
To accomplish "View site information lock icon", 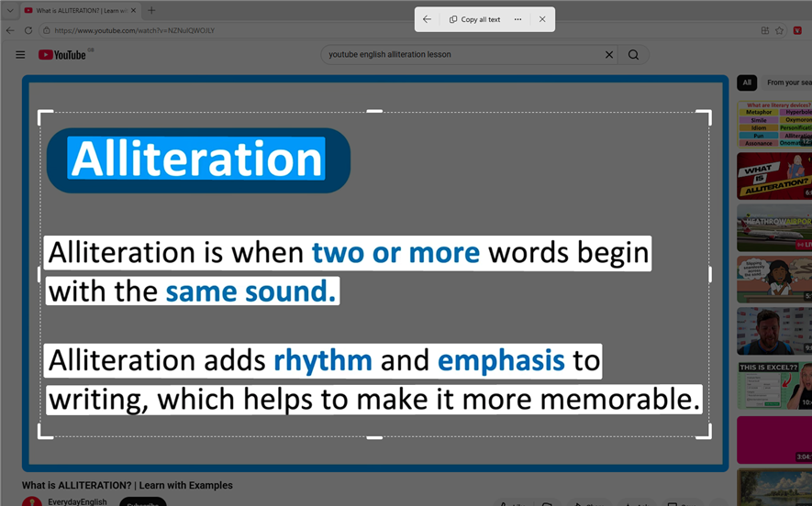I will point(47,30).
